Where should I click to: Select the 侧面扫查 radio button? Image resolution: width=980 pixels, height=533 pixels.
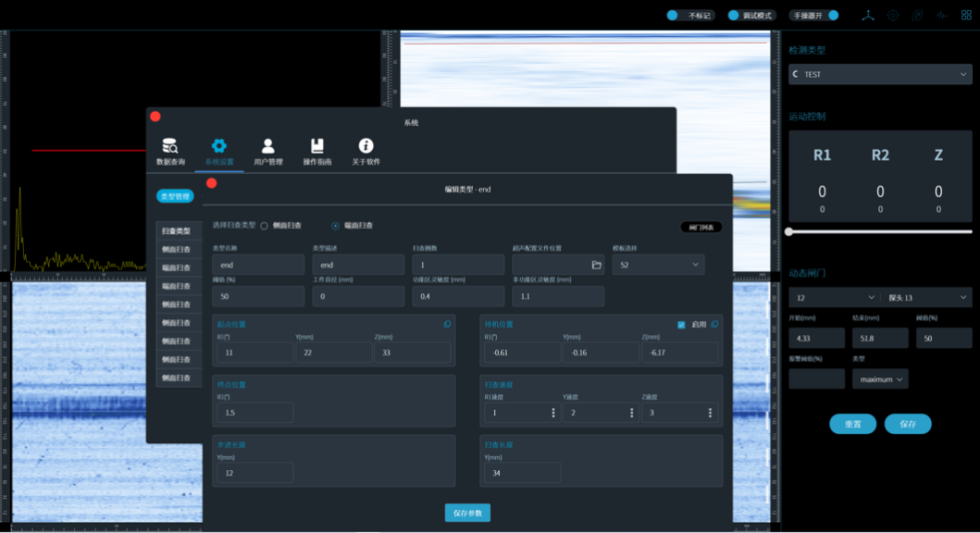click(265, 226)
